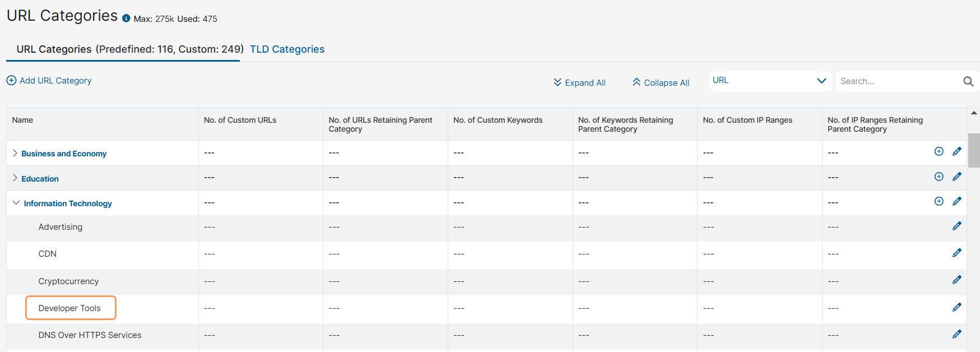Click into the Search input field

[x=897, y=81]
